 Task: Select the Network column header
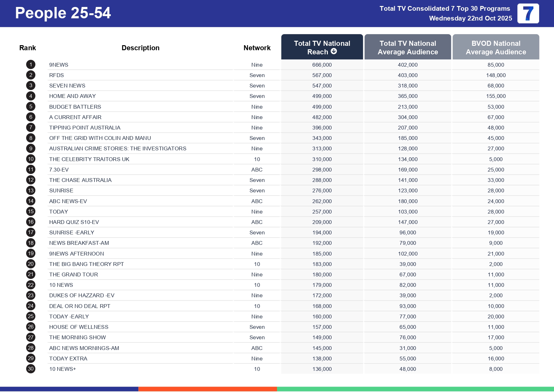click(x=257, y=47)
